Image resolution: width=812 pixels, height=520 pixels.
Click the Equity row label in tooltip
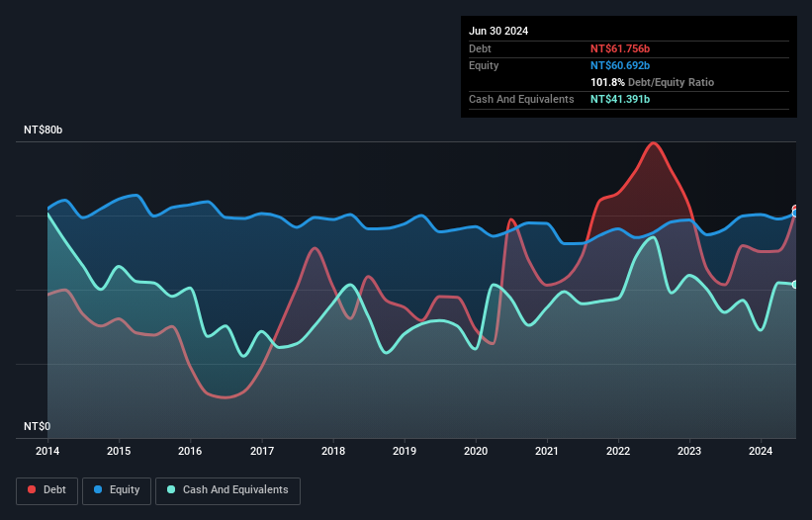click(484, 65)
